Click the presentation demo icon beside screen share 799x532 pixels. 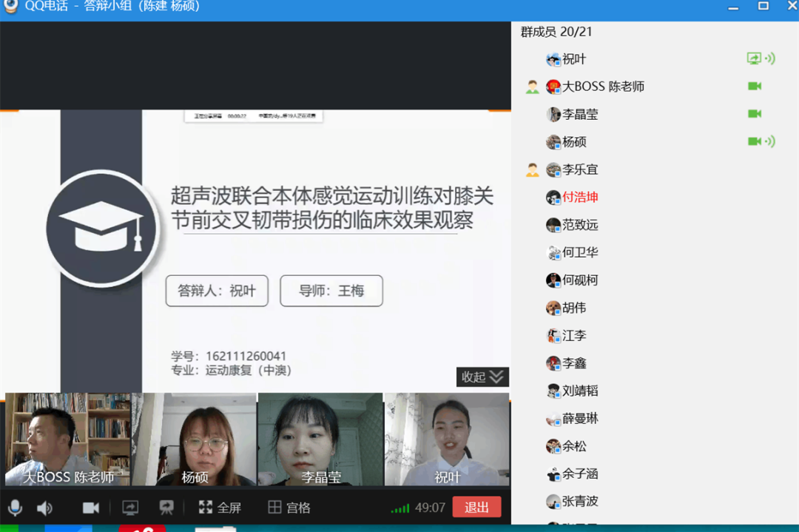[166, 508]
